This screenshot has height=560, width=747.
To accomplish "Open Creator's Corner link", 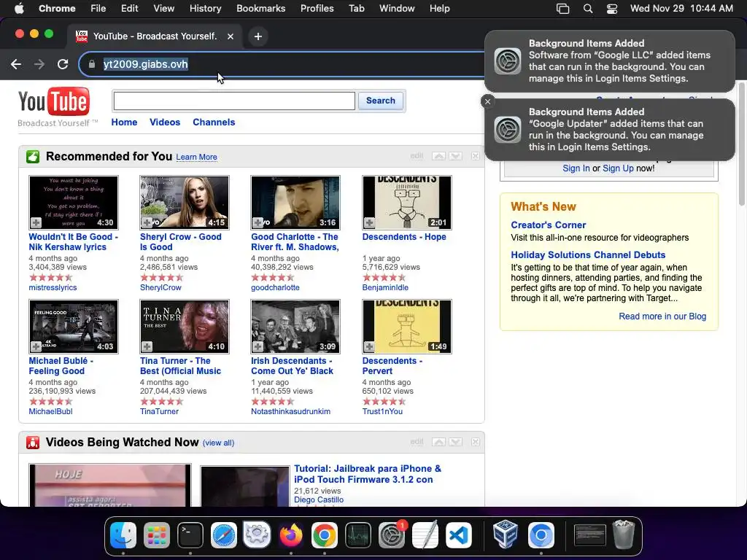I will pyautogui.click(x=549, y=225).
